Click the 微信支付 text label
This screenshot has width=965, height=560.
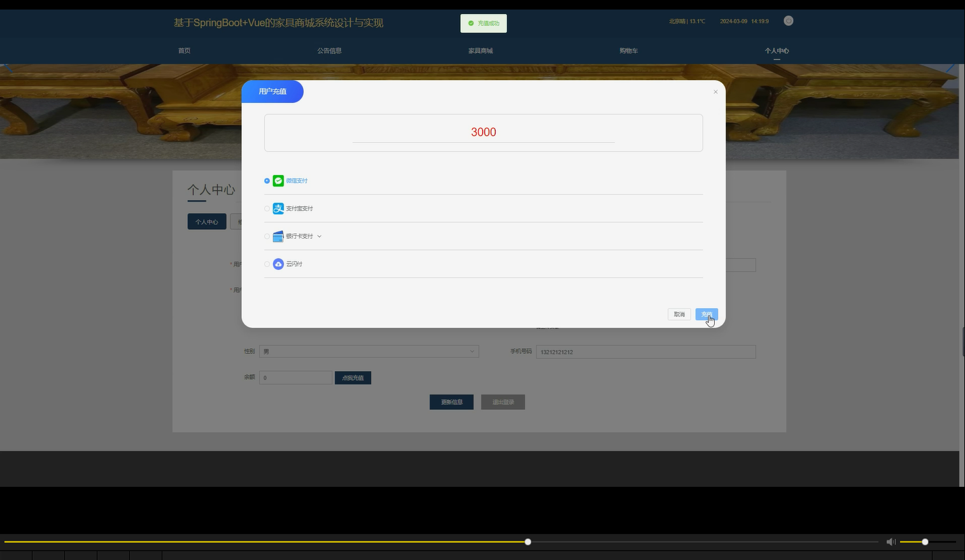coord(297,181)
